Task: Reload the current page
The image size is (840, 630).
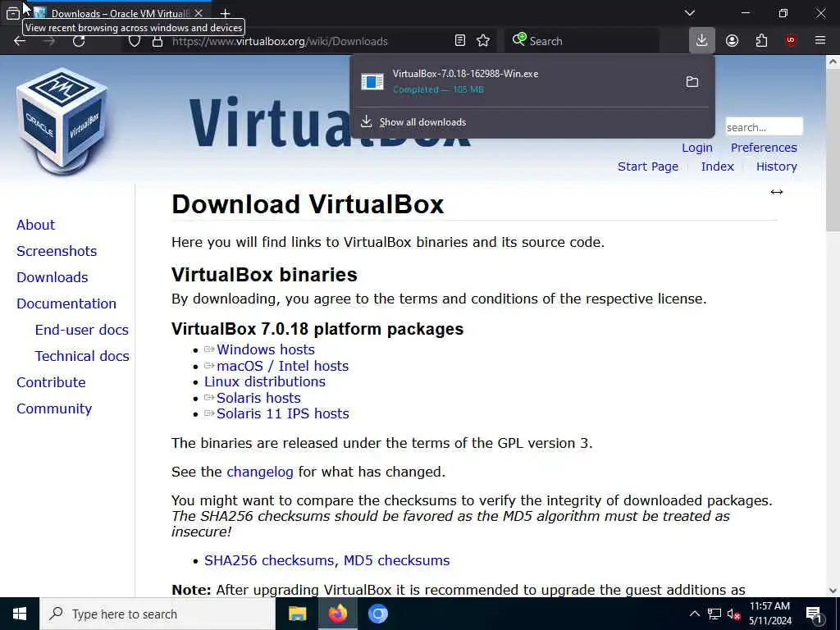Action: pos(79,41)
